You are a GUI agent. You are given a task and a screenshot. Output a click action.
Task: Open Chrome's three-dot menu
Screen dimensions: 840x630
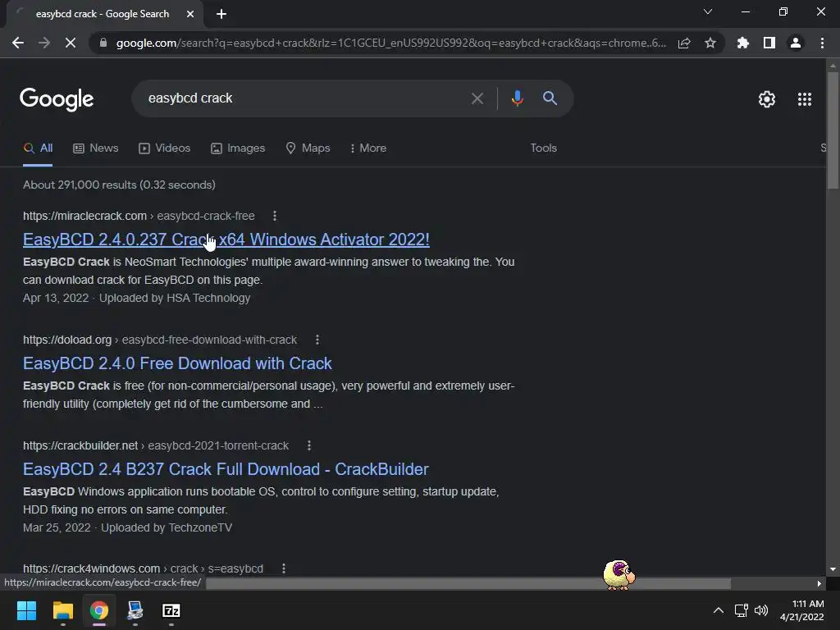[822, 43]
